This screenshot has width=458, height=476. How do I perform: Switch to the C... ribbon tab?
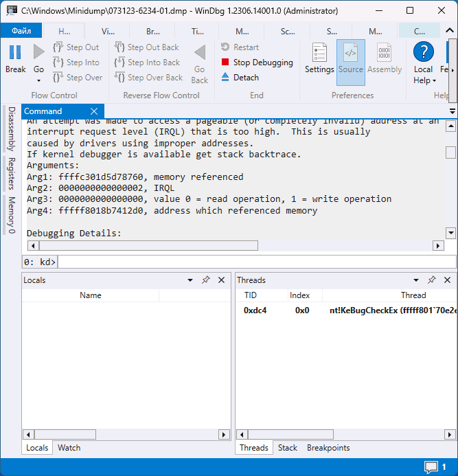click(420, 32)
